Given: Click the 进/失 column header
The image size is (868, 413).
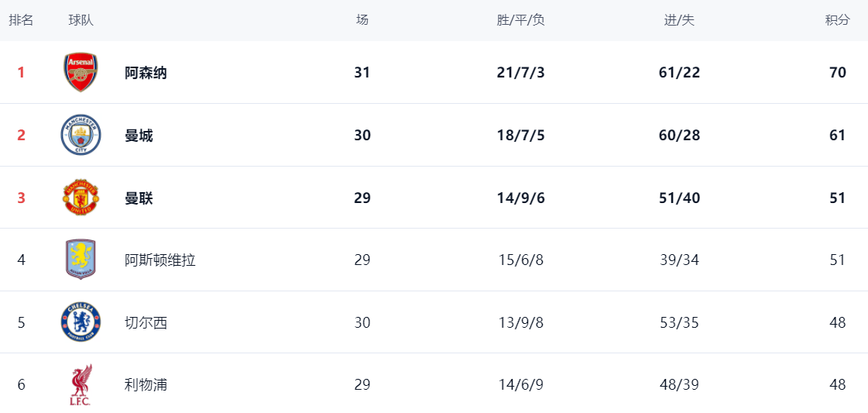Looking at the screenshot, I should point(679,20).
